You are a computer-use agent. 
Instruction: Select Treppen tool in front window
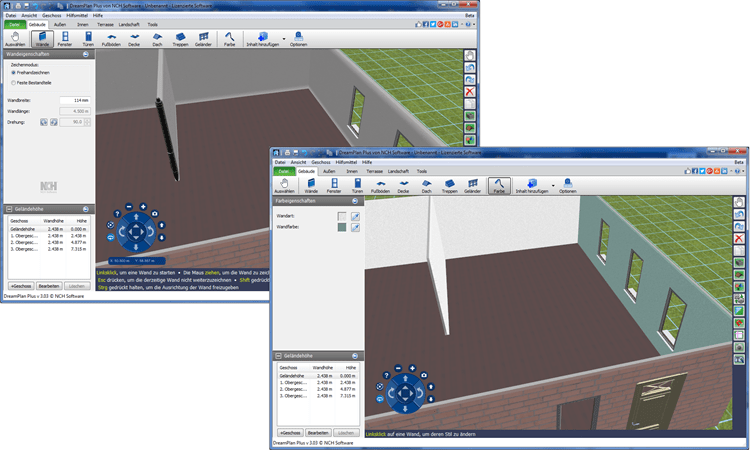pyautogui.click(x=450, y=186)
